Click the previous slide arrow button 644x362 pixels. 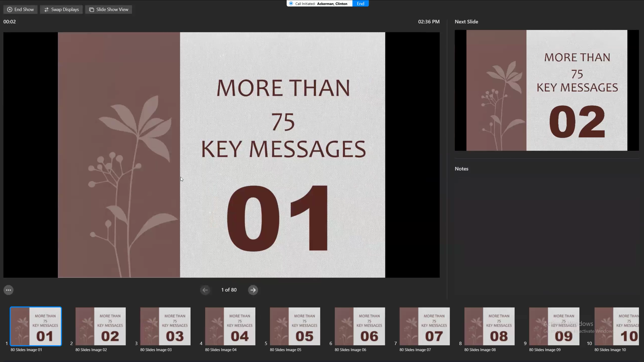(x=205, y=290)
